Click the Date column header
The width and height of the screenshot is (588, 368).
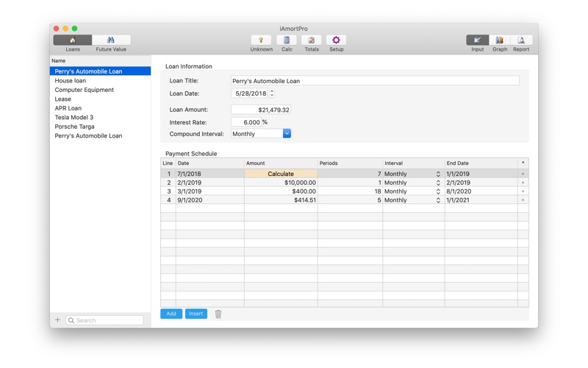click(210, 163)
